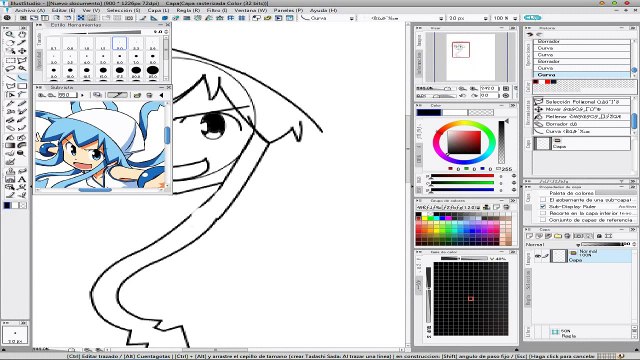Viewport: 640px width, 360px height.
Task: Click the redo arrow in History panel
Action: [x=539, y=35]
